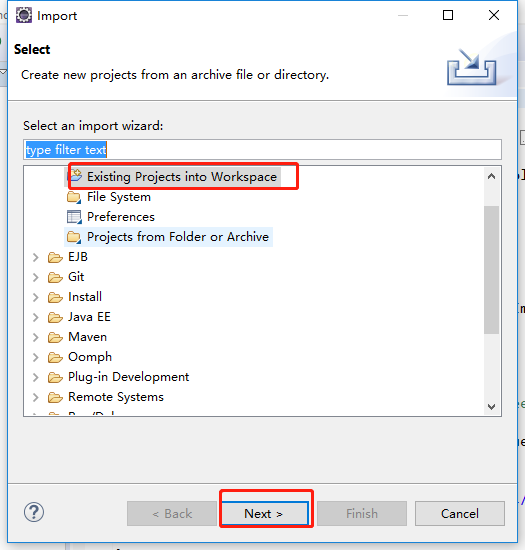Expand the Plug-in Development category

click(x=35, y=377)
